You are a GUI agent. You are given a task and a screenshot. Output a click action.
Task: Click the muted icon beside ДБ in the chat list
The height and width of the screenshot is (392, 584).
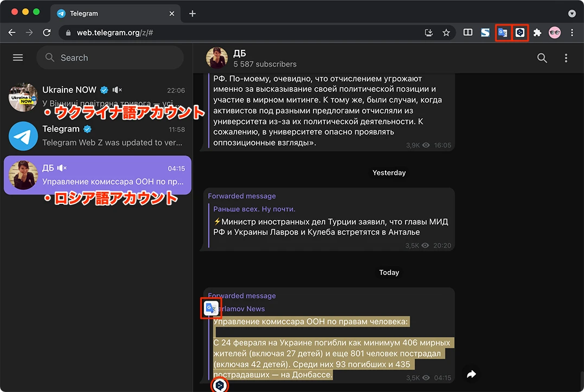[61, 168]
